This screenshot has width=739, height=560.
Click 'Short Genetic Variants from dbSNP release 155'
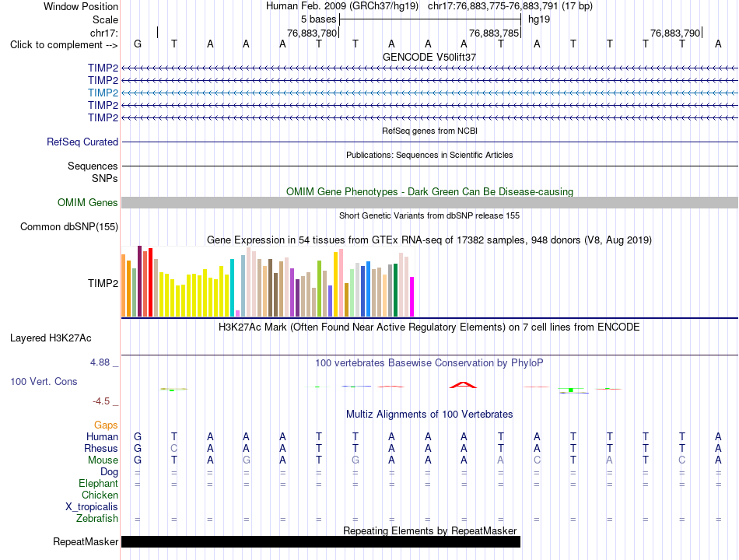coord(429,215)
